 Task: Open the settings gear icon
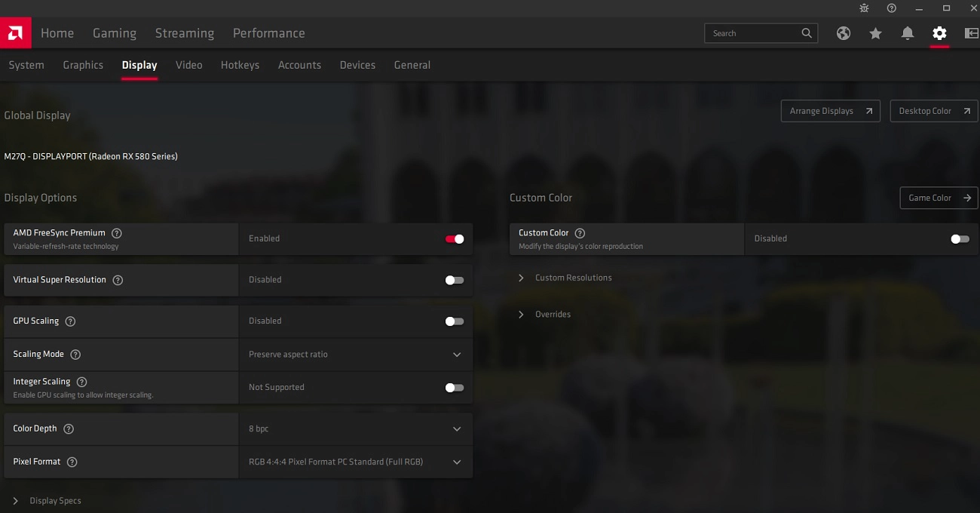coord(939,33)
